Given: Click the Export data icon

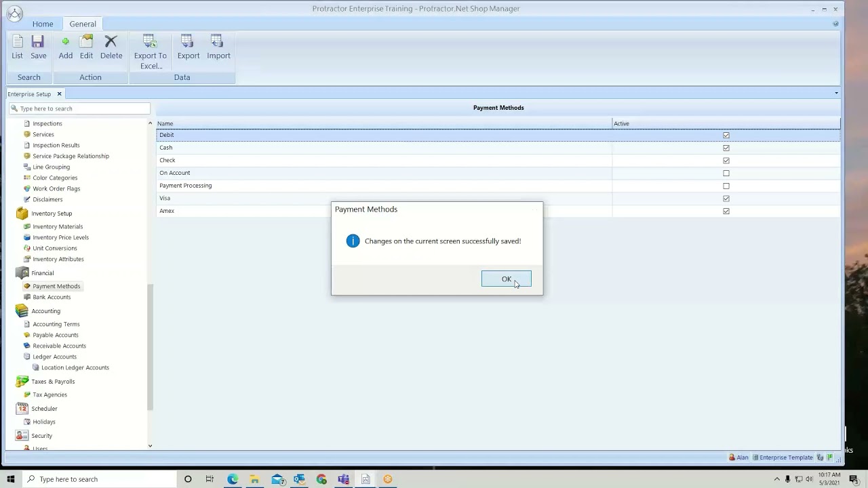Looking at the screenshot, I should point(189,47).
